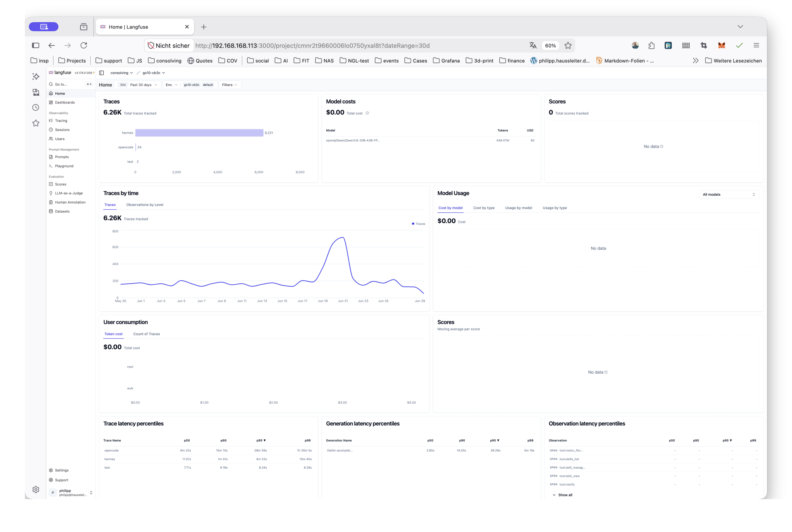The image size is (792, 532).
Task: Expand the All models dropdown
Action: coord(729,195)
